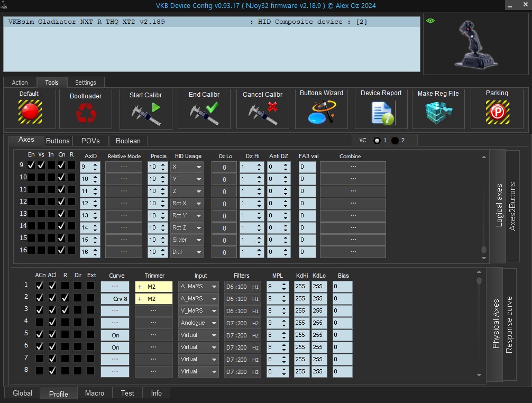Viewport: 532px width, 403px height.
Task: Expand Virtual Input dropdown for axis 5
Action: point(198,335)
